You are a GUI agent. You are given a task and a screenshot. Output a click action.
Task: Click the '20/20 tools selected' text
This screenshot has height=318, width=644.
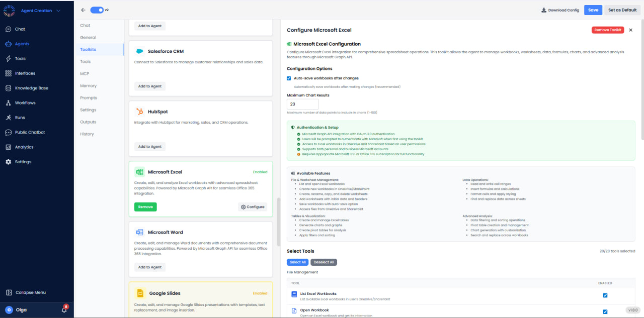coord(617,251)
